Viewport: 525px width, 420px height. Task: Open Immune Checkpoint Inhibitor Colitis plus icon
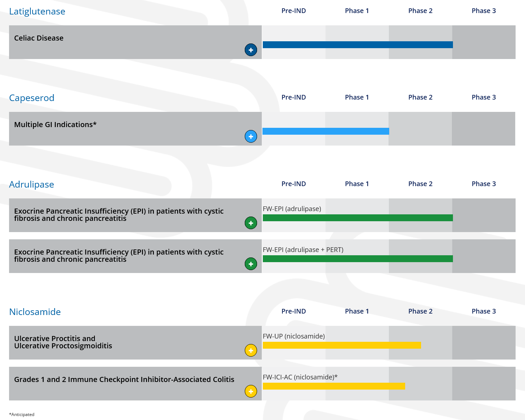click(x=251, y=391)
